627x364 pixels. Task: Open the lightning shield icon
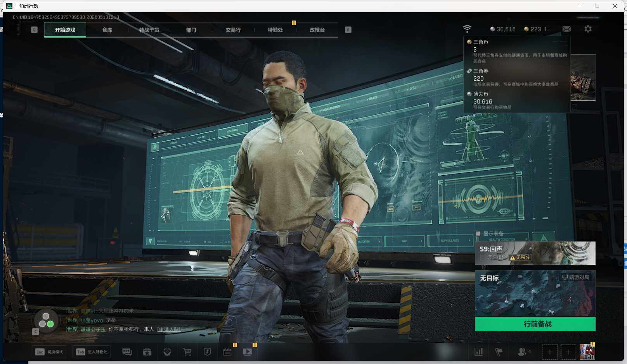(207, 352)
